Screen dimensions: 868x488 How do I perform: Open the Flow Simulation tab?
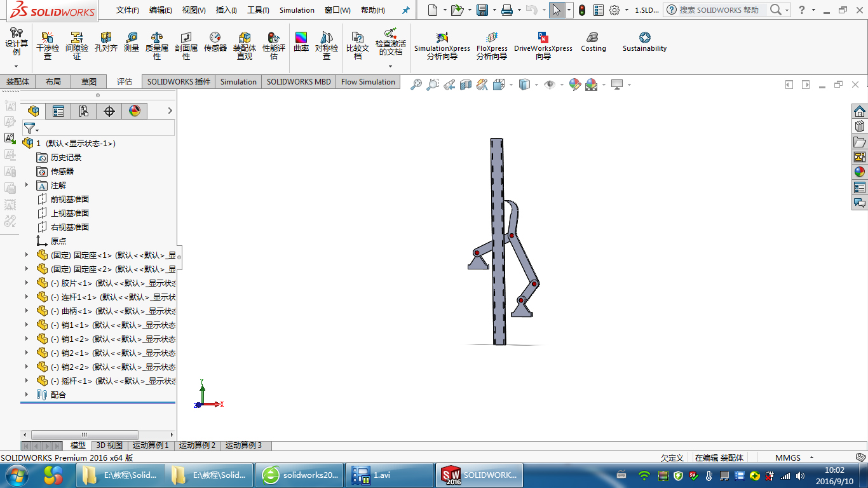(368, 82)
